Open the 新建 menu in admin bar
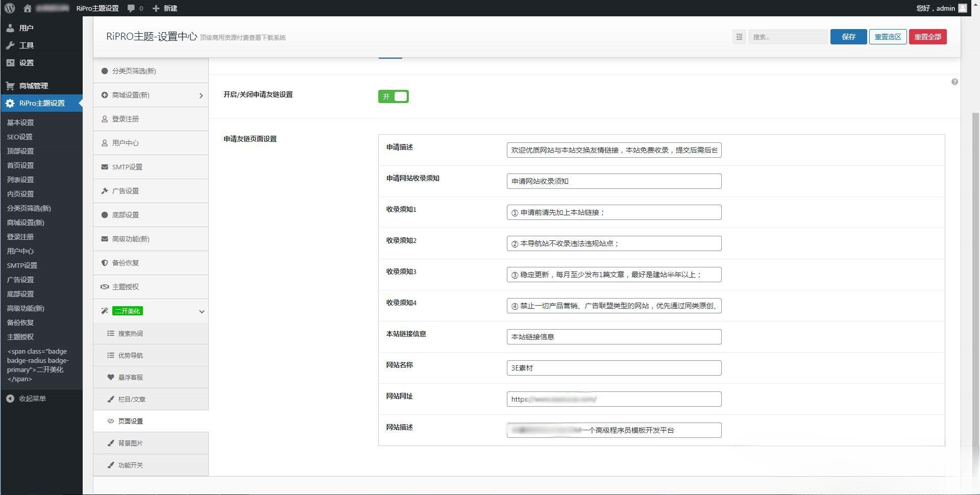This screenshot has width=980, height=495. (x=165, y=8)
